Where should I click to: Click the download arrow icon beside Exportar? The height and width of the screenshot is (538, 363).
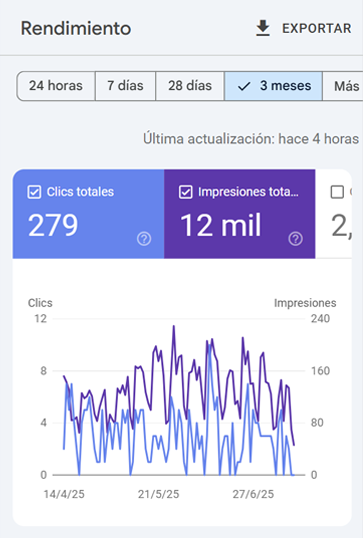coord(263,28)
